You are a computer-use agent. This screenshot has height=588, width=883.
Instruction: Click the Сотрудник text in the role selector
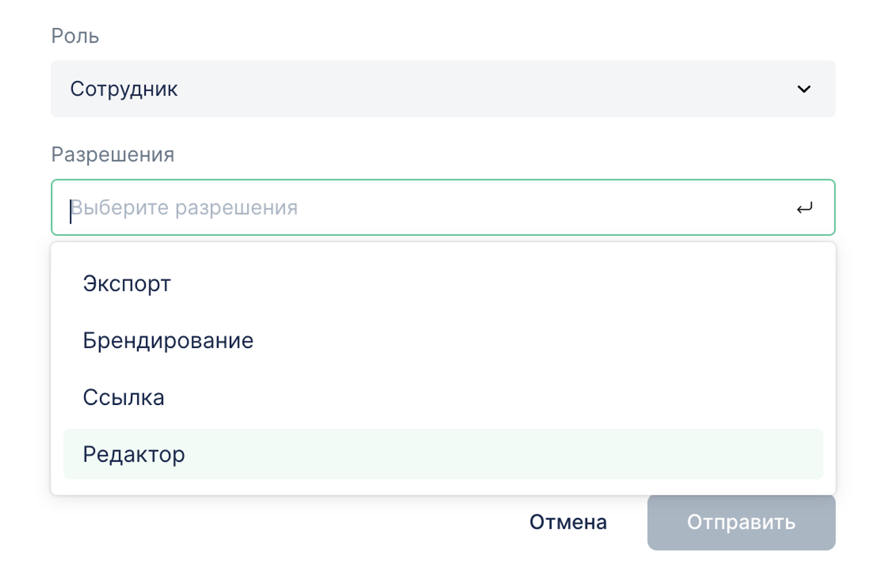coord(124,89)
